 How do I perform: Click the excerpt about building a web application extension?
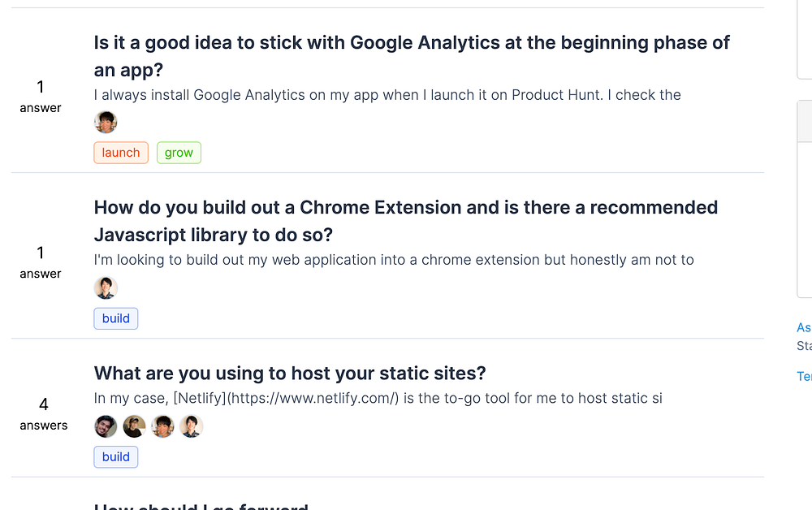click(x=394, y=260)
